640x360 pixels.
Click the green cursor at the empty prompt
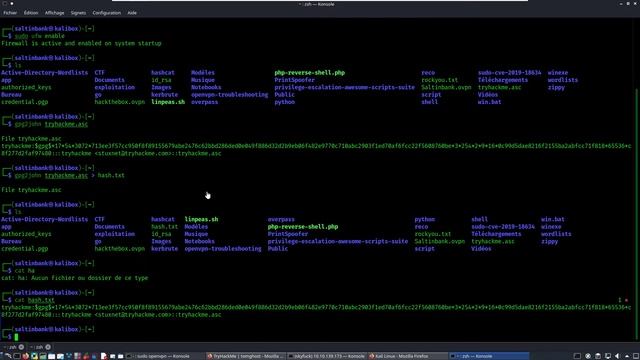pyautogui.click(x=16, y=337)
